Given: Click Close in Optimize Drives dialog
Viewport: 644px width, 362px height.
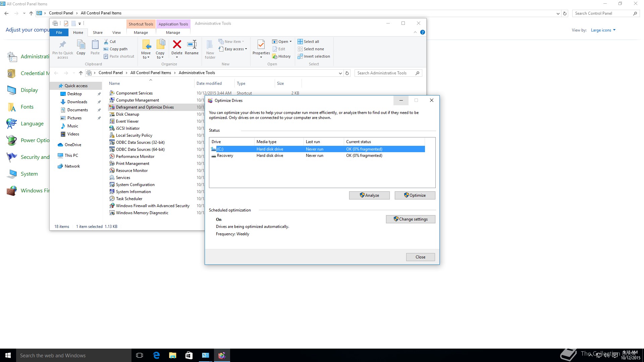Looking at the screenshot, I should click(x=420, y=257).
